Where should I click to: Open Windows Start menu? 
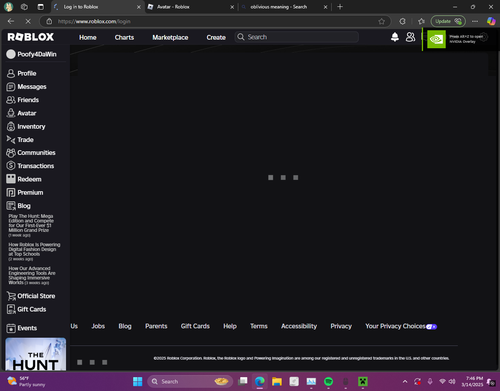click(137, 381)
